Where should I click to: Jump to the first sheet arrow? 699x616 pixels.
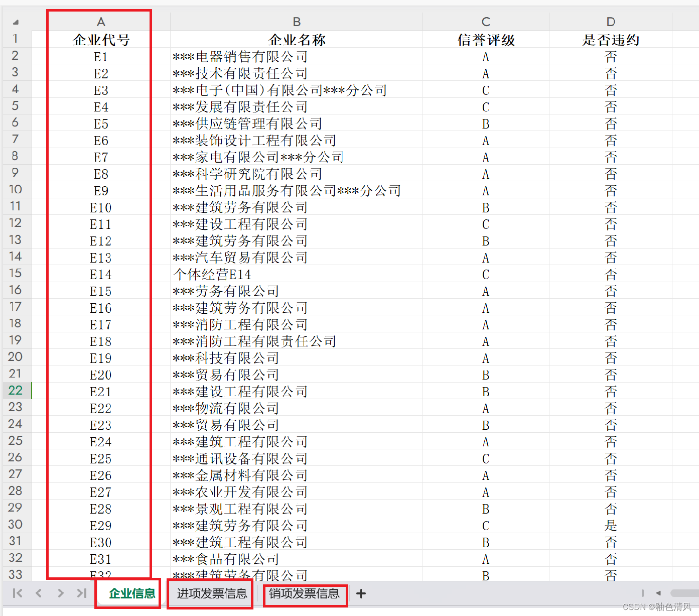18,593
